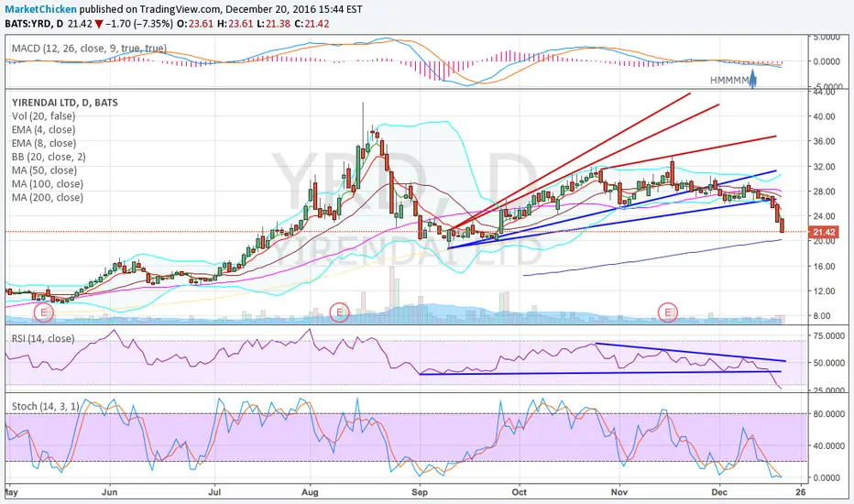Click the YIRENDAI LTD, D, BATS title
Viewport: 854px width, 504px height.
click(65, 103)
